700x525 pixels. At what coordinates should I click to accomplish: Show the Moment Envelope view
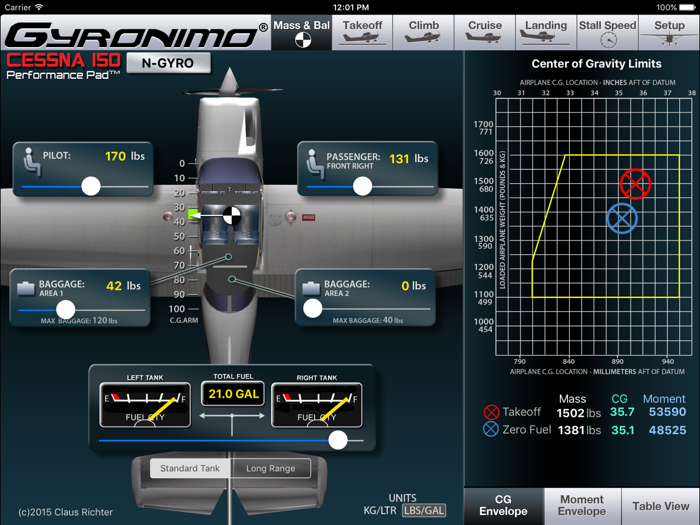[x=582, y=506]
